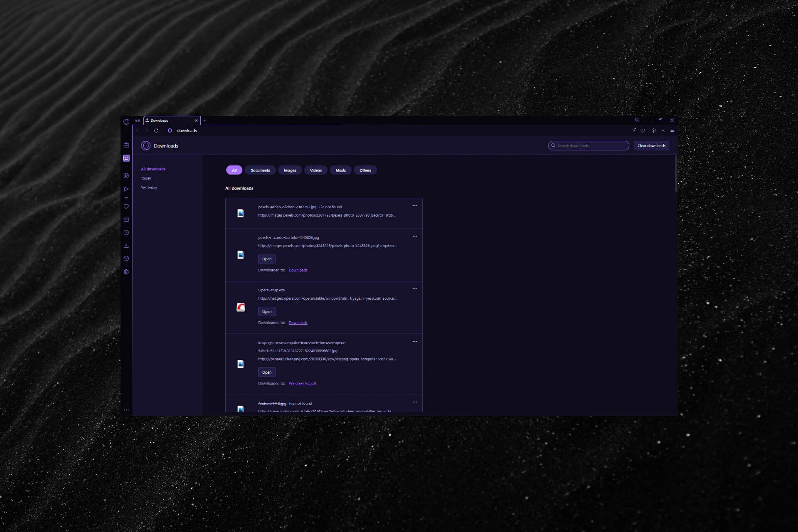The height and width of the screenshot is (532, 798).
Task: Click the tab search magnifier icon
Action: point(637,121)
